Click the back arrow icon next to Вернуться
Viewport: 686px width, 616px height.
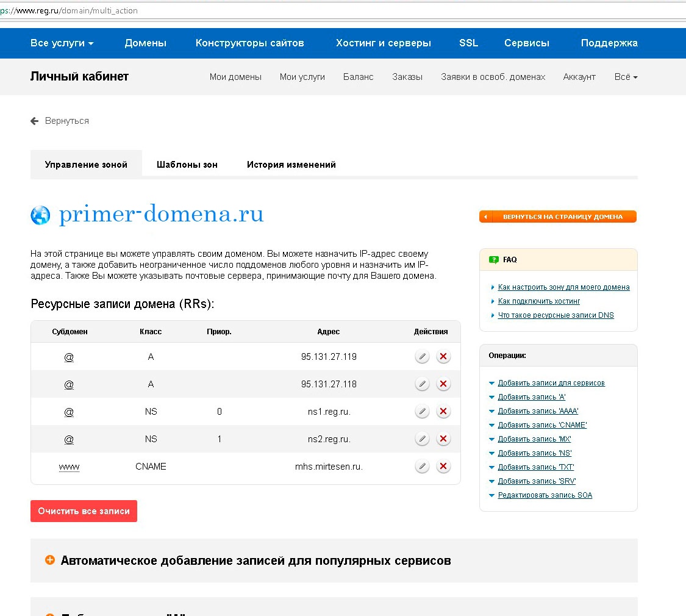[x=35, y=121]
